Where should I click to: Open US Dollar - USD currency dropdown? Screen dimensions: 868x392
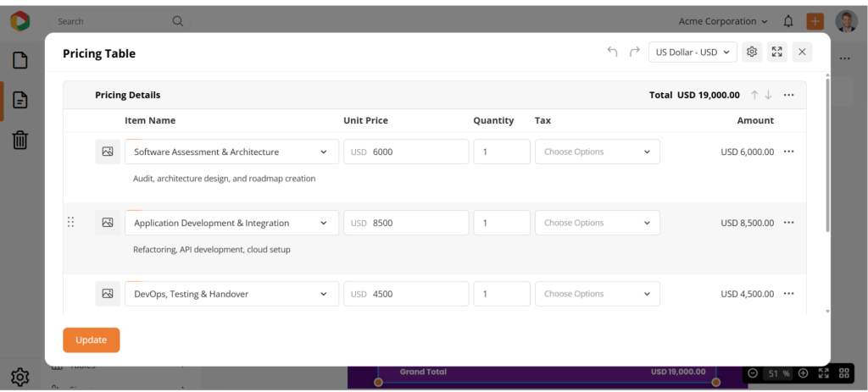(692, 52)
